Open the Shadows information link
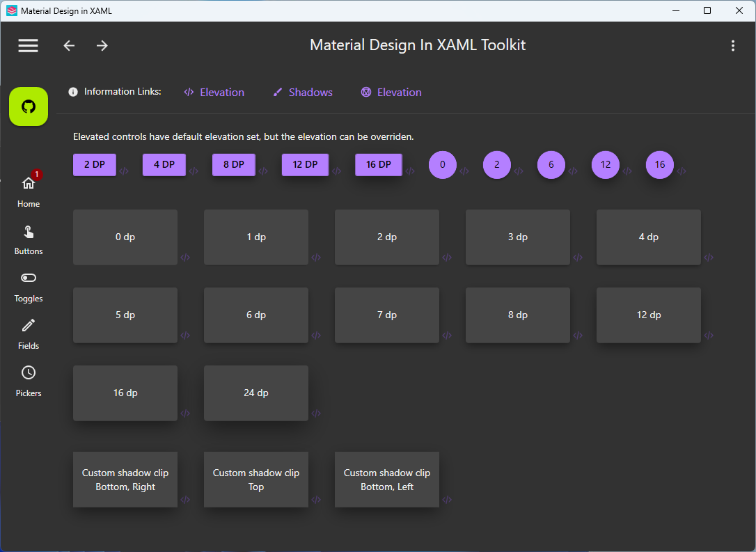Image resolution: width=756 pixels, height=552 pixels. (x=303, y=92)
